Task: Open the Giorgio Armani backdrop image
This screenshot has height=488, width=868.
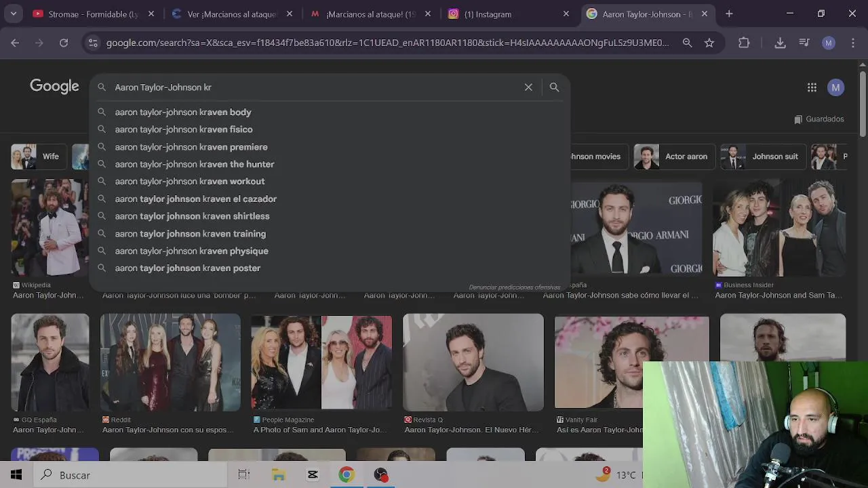Action: point(636,228)
